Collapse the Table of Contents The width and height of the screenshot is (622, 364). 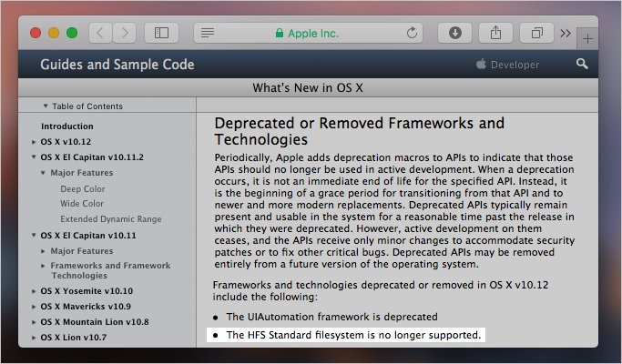pyautogui.click(x=46, y=106)
